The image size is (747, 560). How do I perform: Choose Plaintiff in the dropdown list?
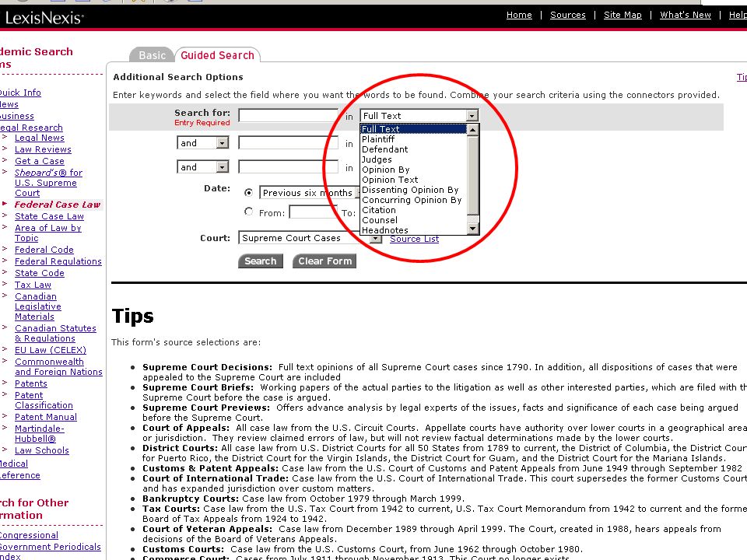click(x=413, y=139)
